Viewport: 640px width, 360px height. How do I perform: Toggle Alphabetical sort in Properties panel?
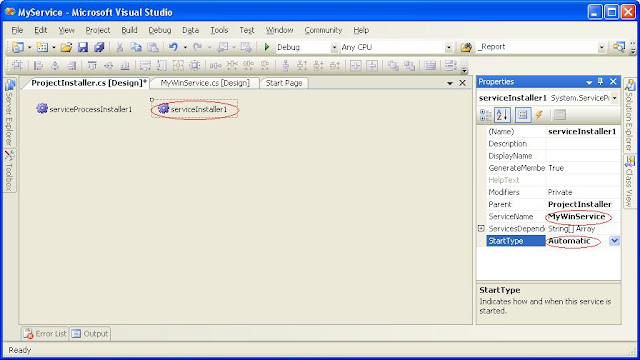[502, 115]
